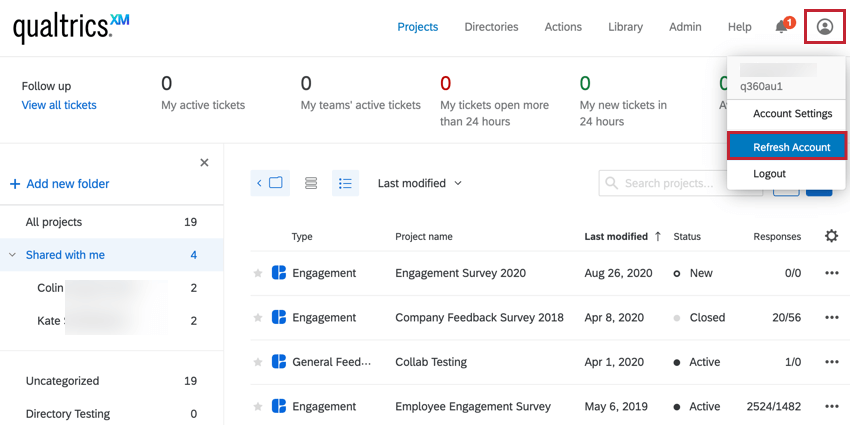850x425 pixels.
Task: Switch to the list view icon
Action: coord(345,183)
